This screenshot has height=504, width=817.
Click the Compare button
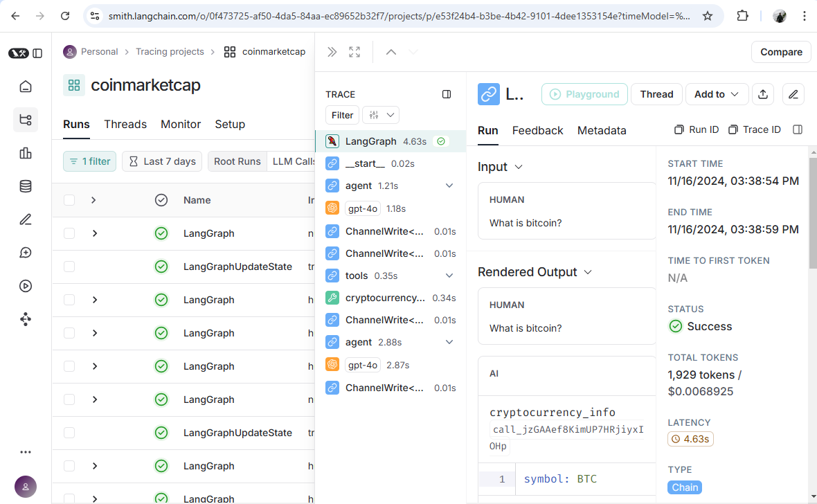point(781,52)
